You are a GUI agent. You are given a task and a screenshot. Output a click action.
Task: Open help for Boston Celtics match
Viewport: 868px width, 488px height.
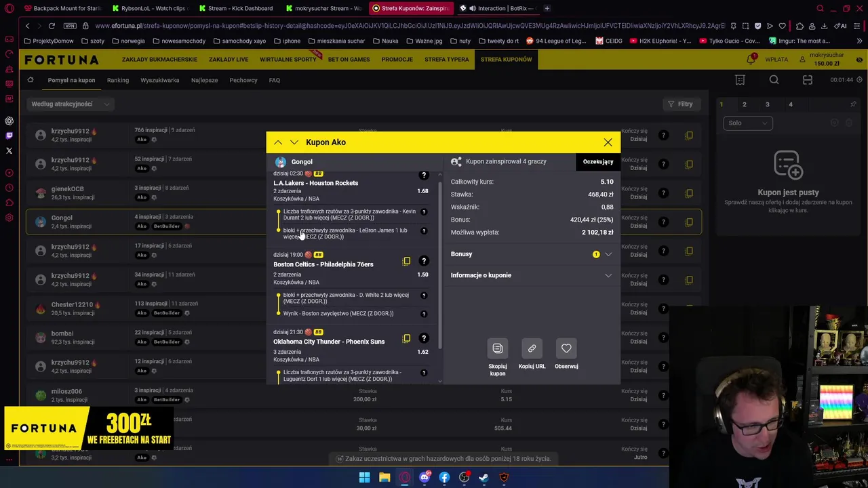pyautogui.click(x=424, y=261)
